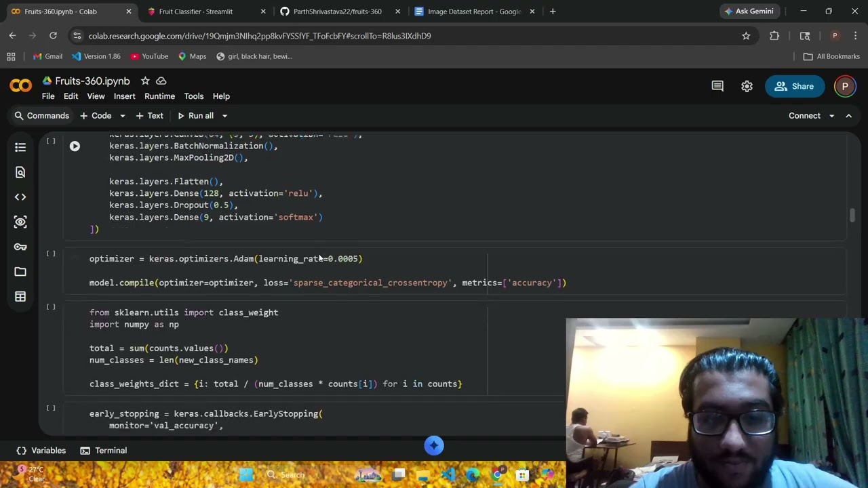The image size is (868, 488).
Task: Switch to the Fruit Classifier Streamlit tab
Action: (x=195, y=12)
